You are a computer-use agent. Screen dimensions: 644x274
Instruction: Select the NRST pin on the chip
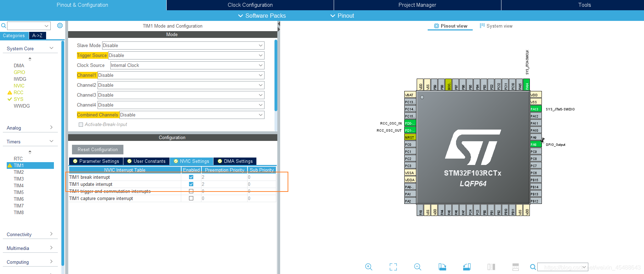point(410,137)
